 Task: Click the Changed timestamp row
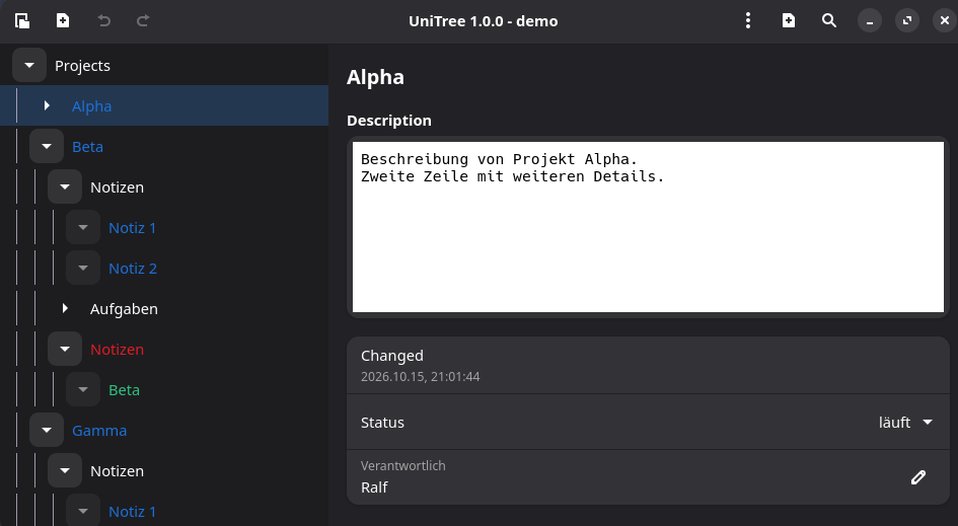(648, 365)
